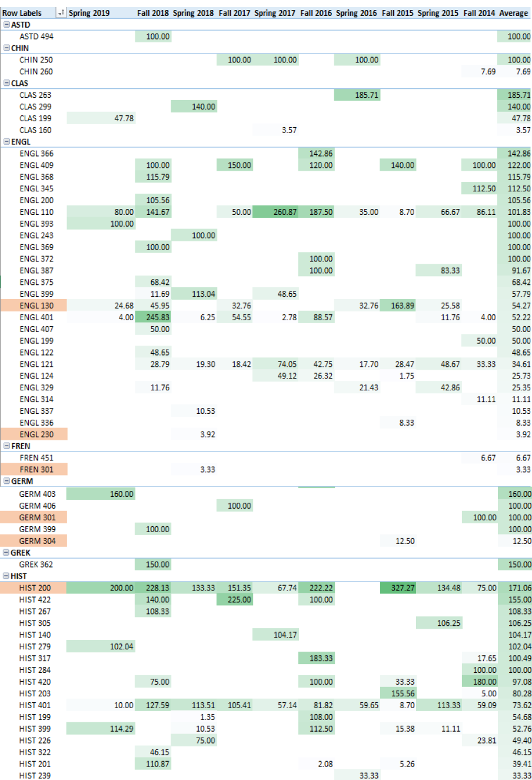Collapse the CLAS group minus icon
The image size is (532, 780).
pos(6,83)
